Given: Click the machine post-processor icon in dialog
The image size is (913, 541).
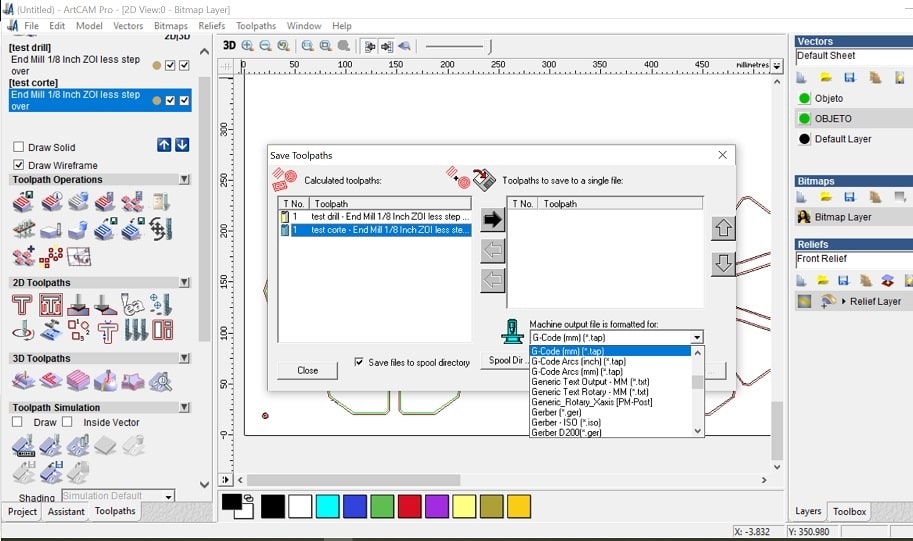Looking at the screenshot, I should point(512,331).
